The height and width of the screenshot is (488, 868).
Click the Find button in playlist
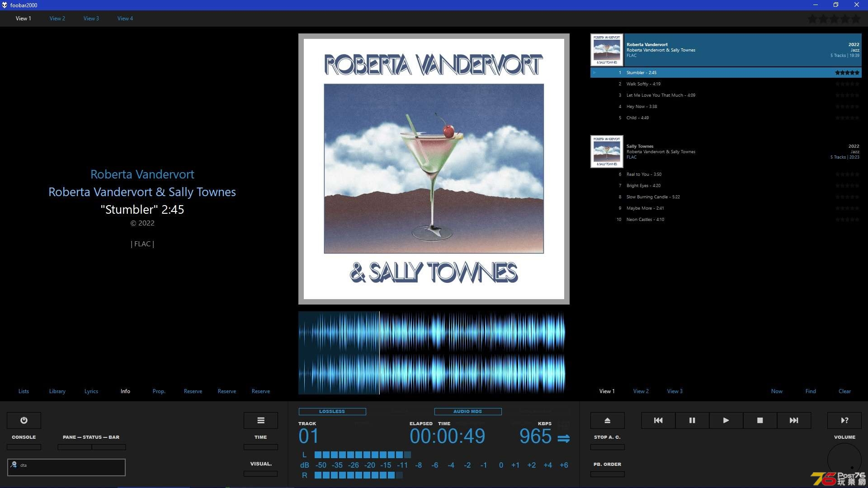coord(811,391)
